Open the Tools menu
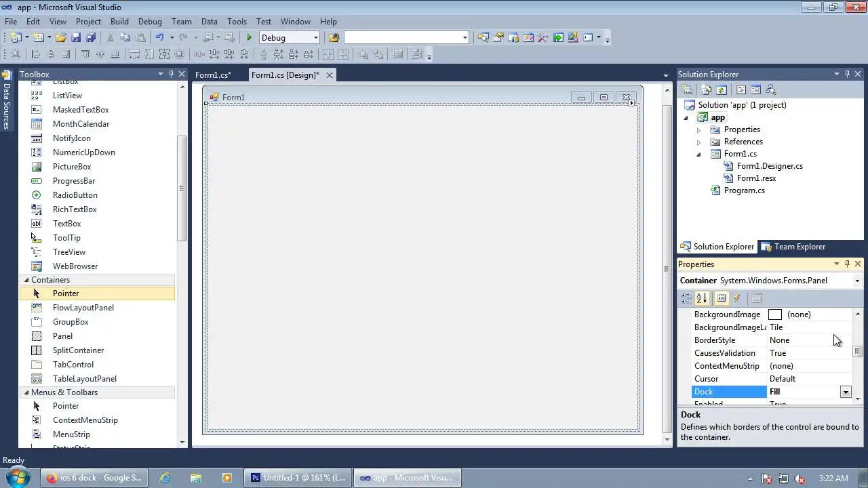Viewport: 868px width, 488px height. point(237,21)
